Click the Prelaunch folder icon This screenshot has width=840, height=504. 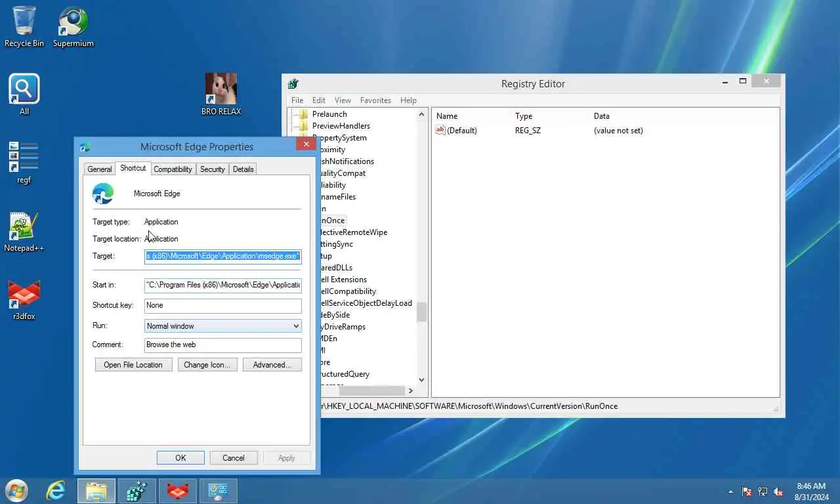[x=304, y=114]
